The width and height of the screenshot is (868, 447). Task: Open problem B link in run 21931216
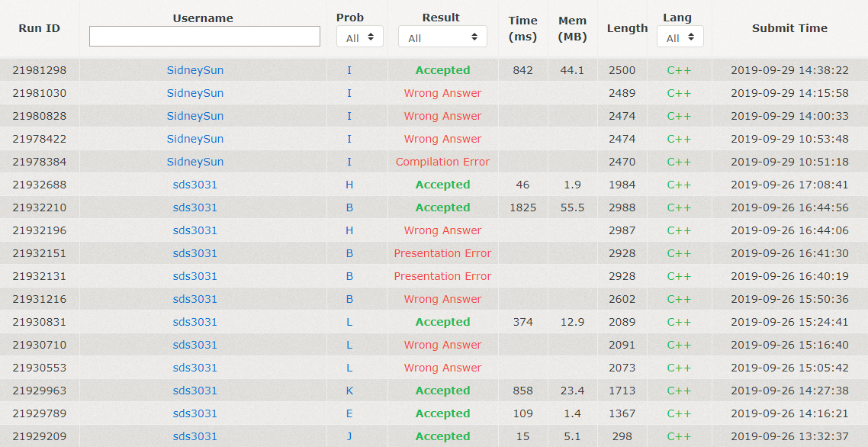(x=349, y=299)
